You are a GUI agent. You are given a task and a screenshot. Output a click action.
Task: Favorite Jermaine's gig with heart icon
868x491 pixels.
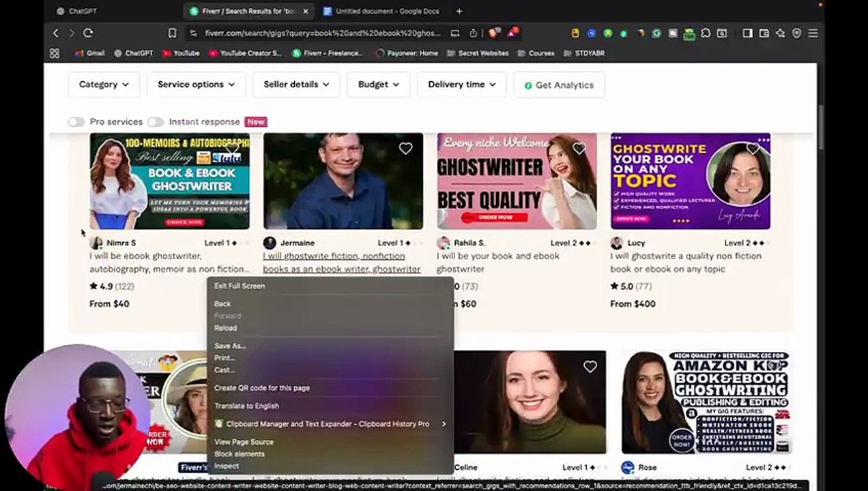tap(406, 149)
